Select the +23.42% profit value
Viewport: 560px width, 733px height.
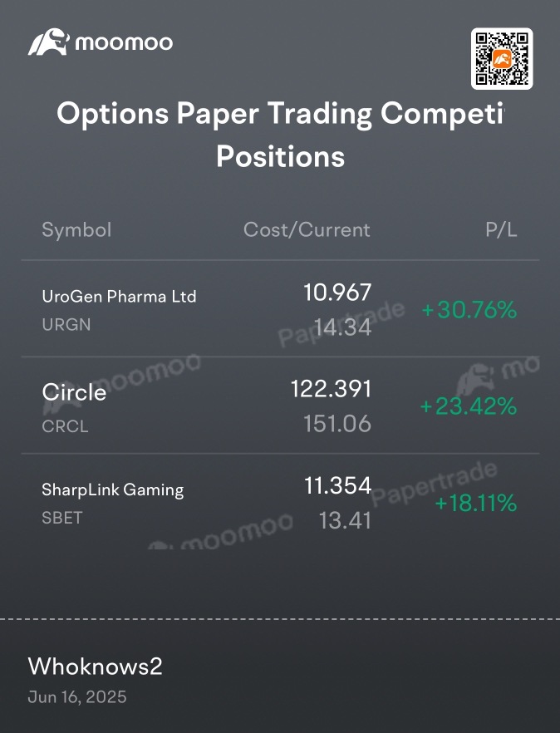point(469,406)
